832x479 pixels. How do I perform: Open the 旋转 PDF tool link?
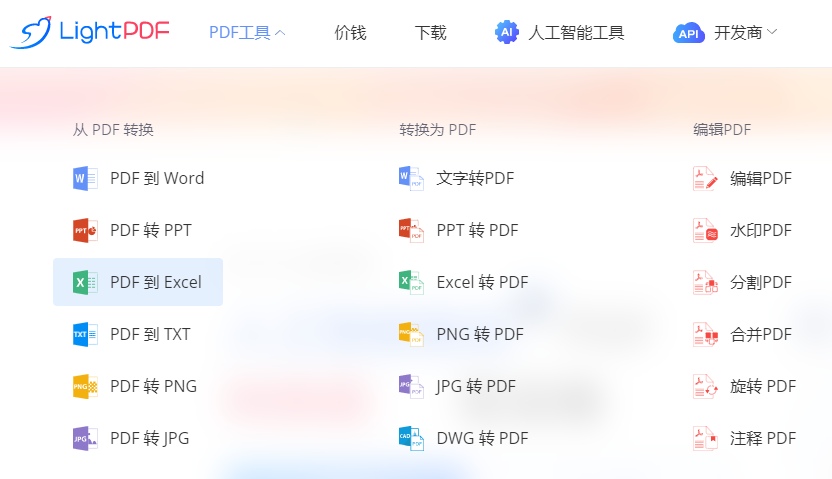click(x=763, y=386)
